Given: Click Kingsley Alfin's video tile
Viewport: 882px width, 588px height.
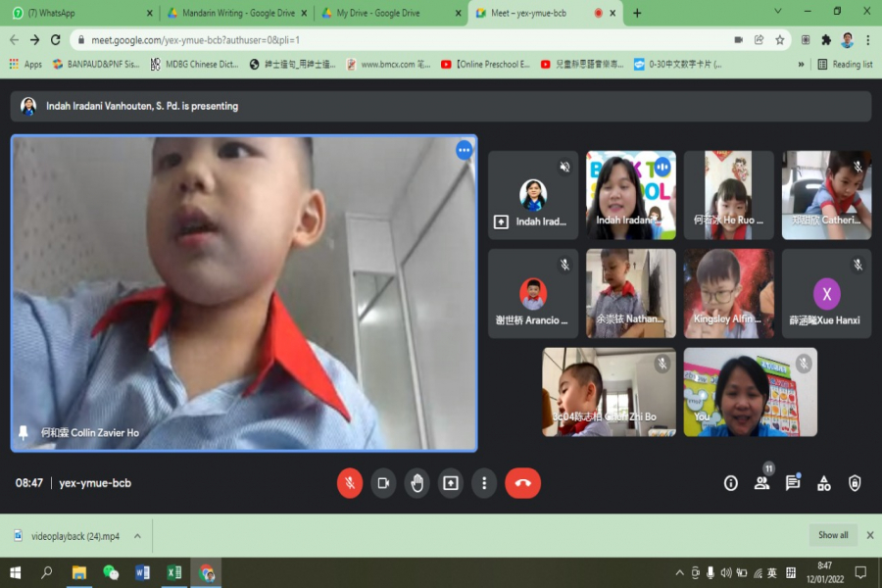Looking at the screenshot, I should pyautogui.click(x=728, y=293).
